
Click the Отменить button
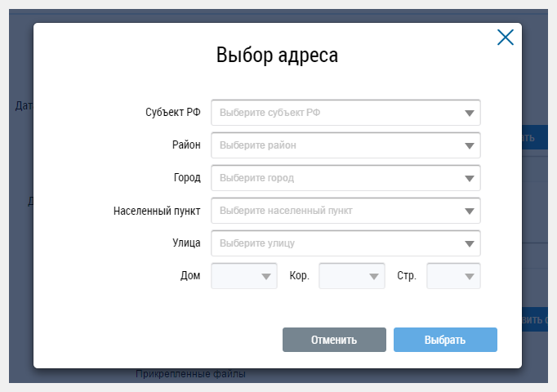tap(334, 340)
